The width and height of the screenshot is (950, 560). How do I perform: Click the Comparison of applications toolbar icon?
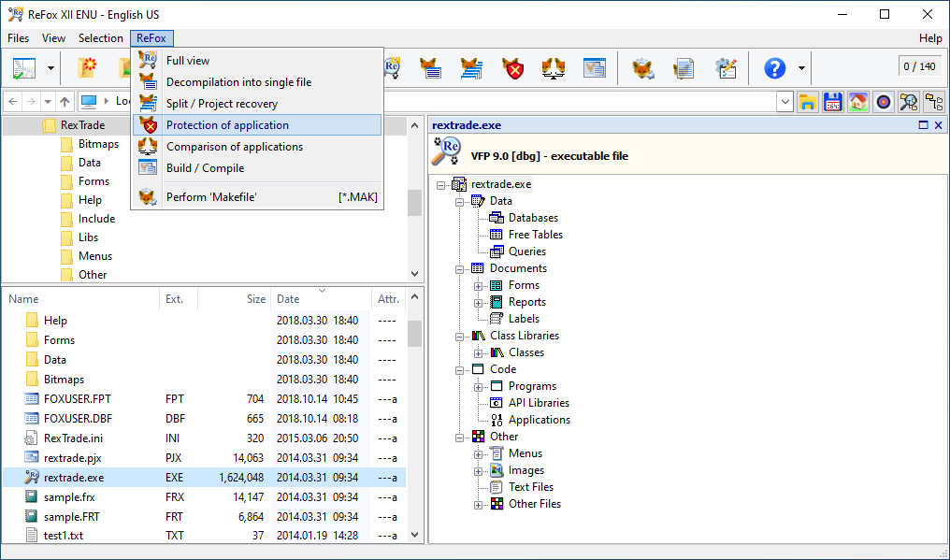(554, 68)
